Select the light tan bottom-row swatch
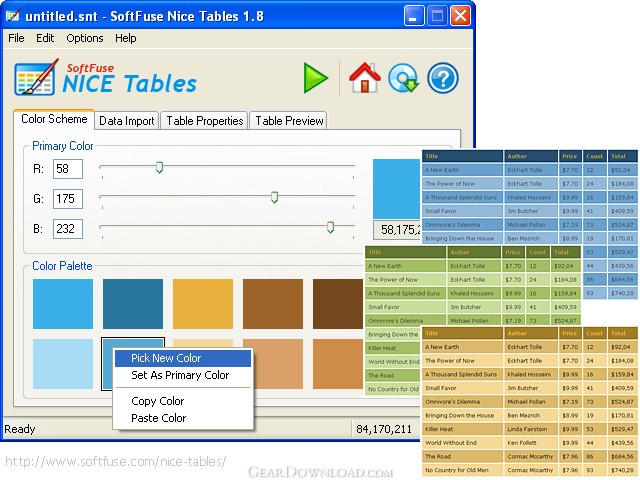This screenshot has width=640, height=480. click(278, 364)
